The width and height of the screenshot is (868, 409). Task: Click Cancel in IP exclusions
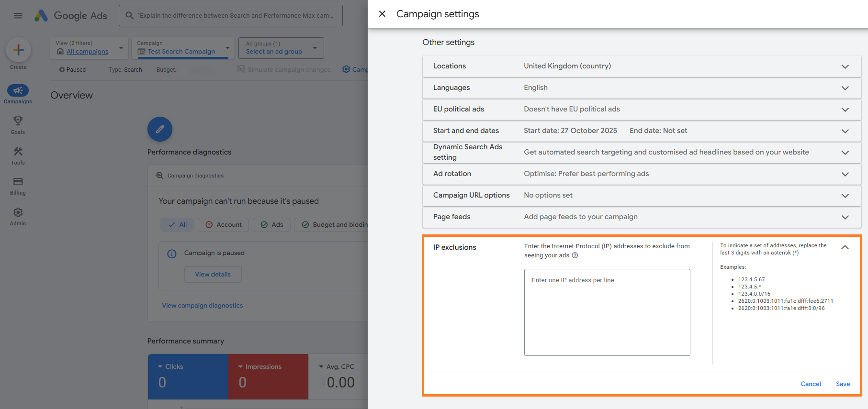coord(811,384)
